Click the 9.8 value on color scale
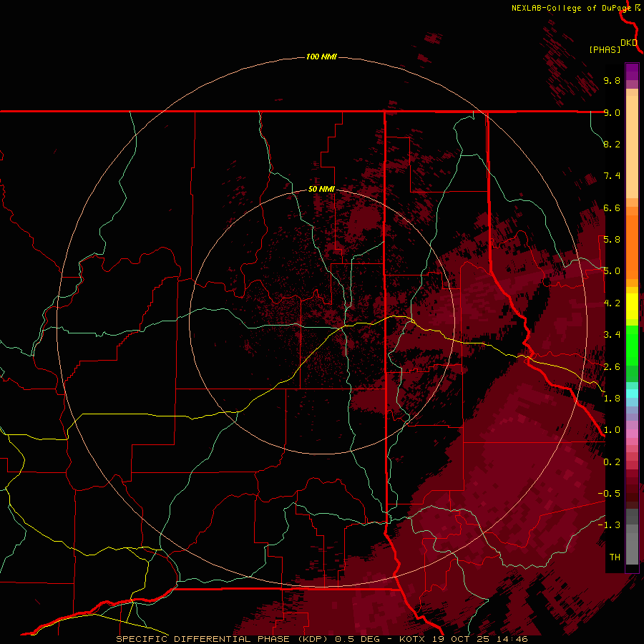 click(x=612, y=80)
